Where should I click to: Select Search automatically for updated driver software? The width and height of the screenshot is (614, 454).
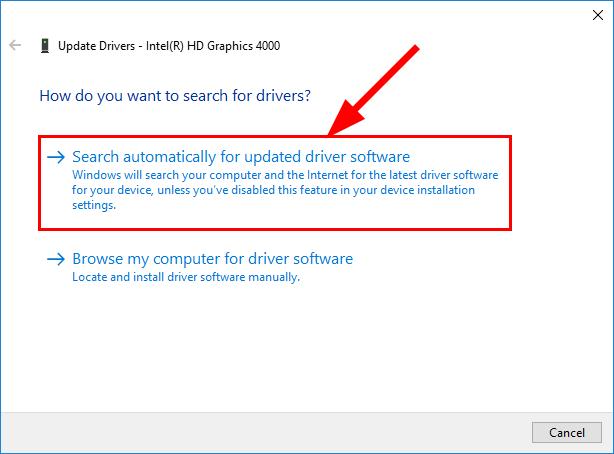point(241,157)
